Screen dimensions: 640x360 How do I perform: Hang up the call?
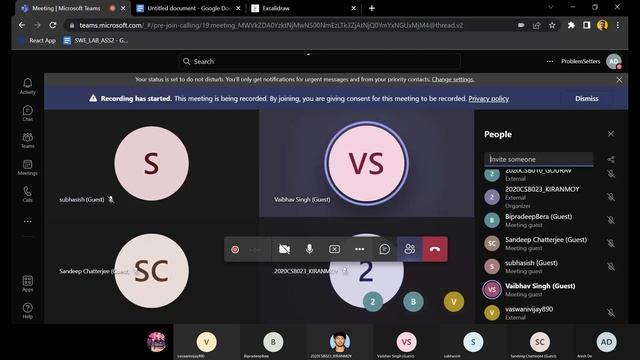click(x=435, y=249)
